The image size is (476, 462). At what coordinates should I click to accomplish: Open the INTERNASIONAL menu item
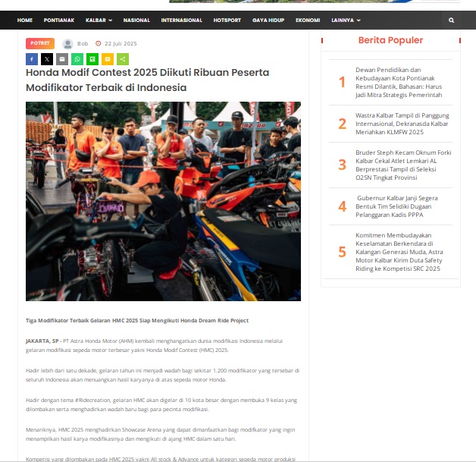[182, 20]
